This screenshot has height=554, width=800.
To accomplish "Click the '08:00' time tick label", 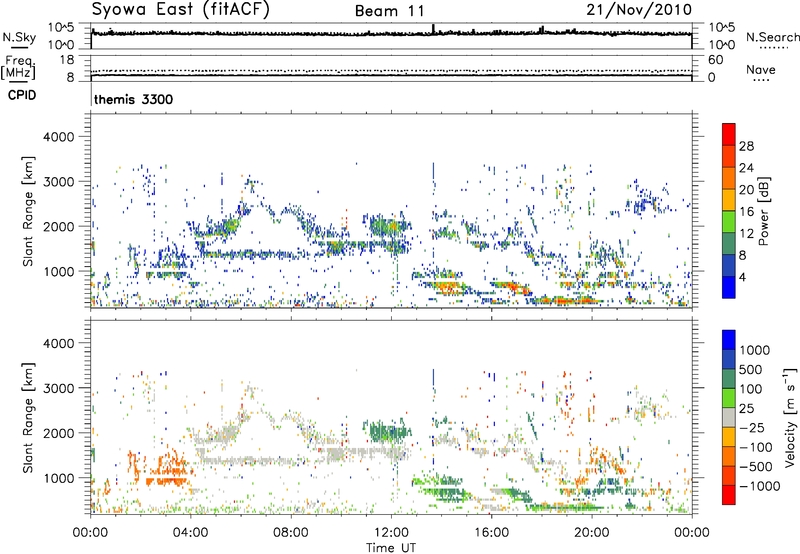I will 291,533.
